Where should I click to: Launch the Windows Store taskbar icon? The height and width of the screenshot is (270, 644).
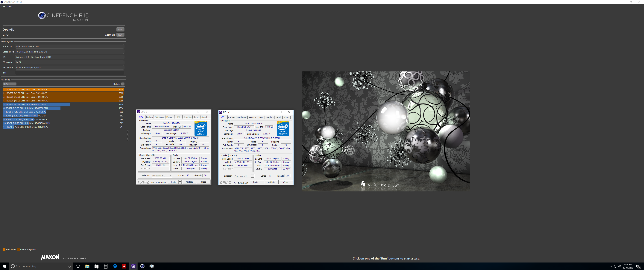click(x=96, y=266)
